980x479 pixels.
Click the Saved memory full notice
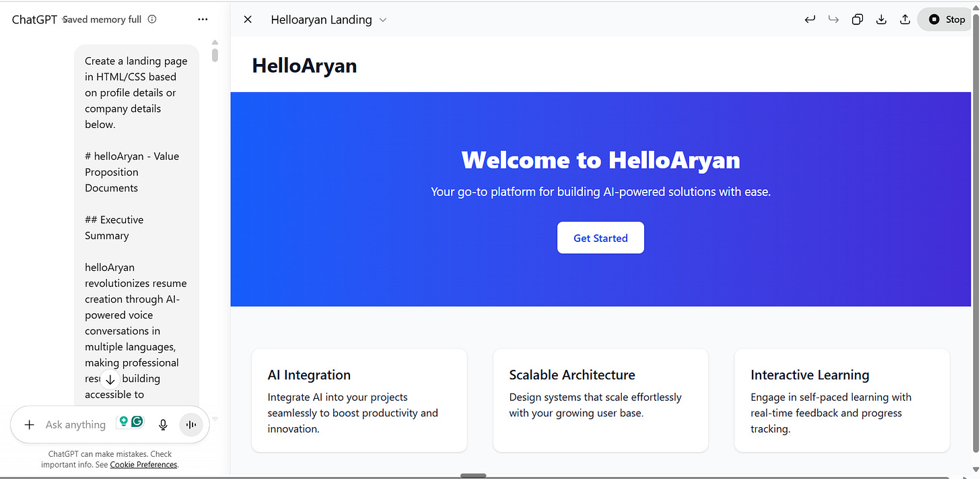pyautogui.click(x=102, y=20)
